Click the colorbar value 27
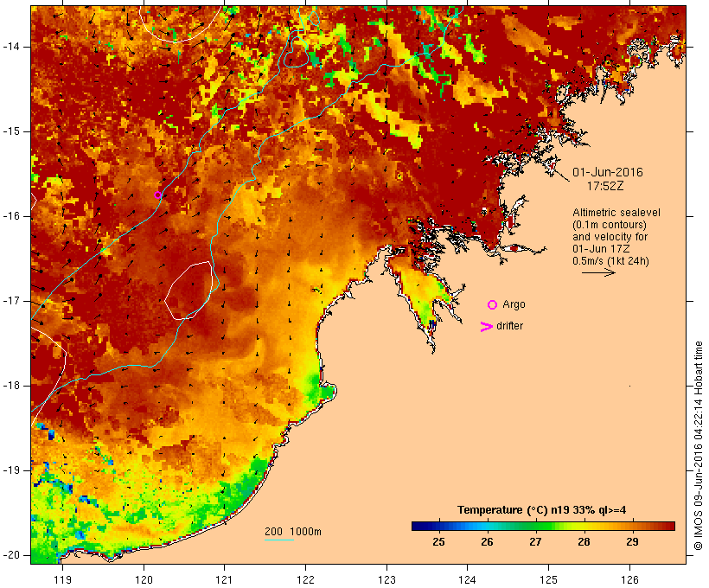The image size is (709, 588). click(535, 542)
